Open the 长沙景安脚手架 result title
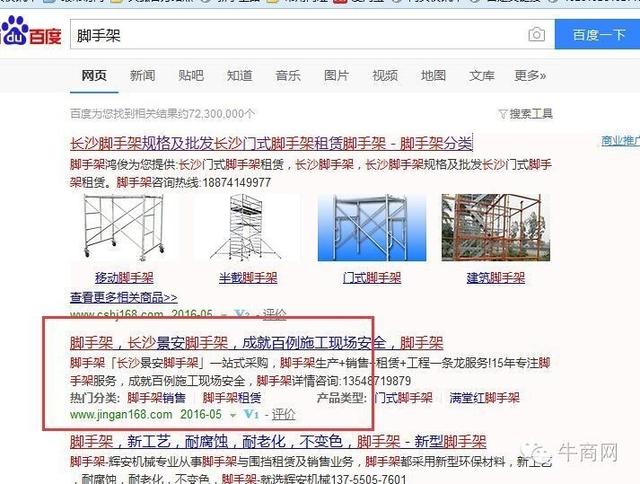The width and height of the screenshot is (640, 484). coord(256,341)
